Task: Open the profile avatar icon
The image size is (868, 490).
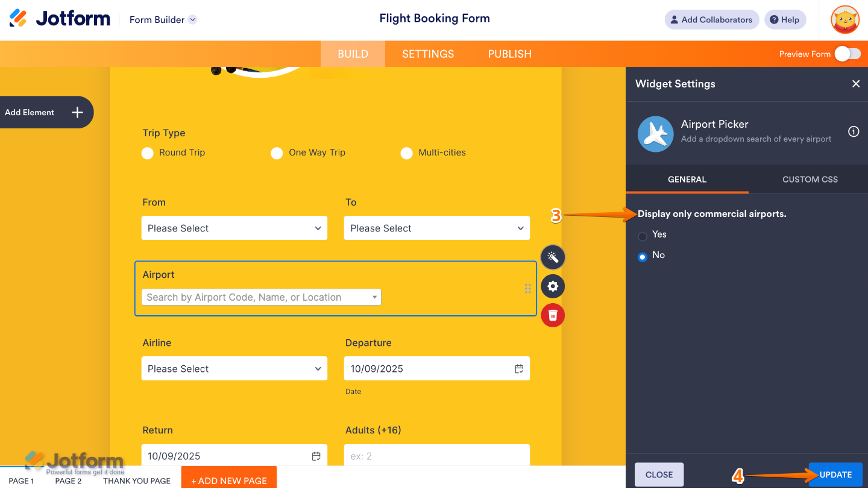Action: tap(844, 19)
